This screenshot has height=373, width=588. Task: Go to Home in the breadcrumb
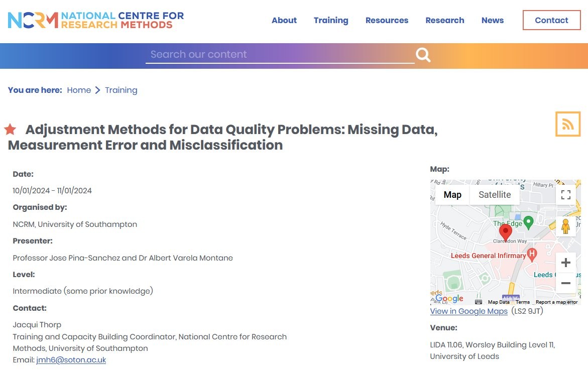point(79,90)
